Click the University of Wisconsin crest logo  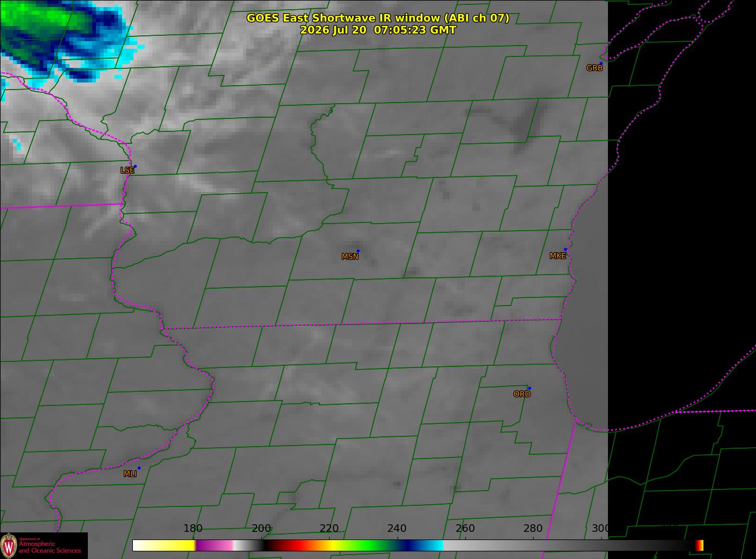[9, 545]
